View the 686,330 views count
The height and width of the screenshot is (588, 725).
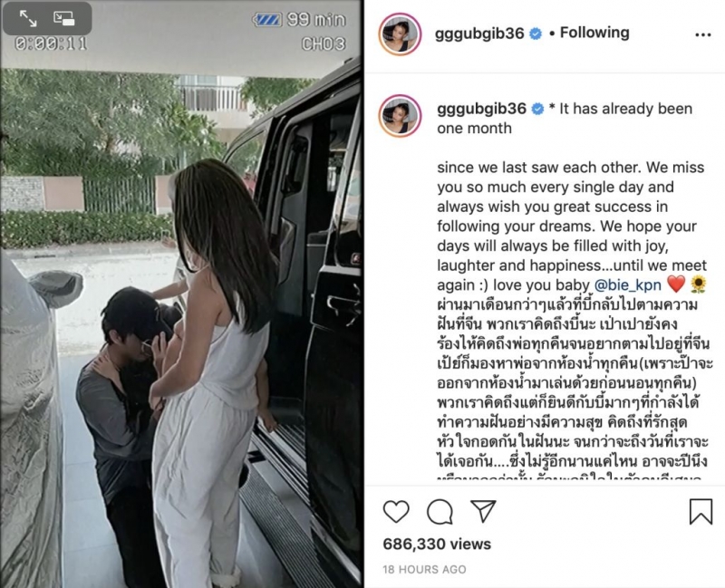[x=437, y=545]
